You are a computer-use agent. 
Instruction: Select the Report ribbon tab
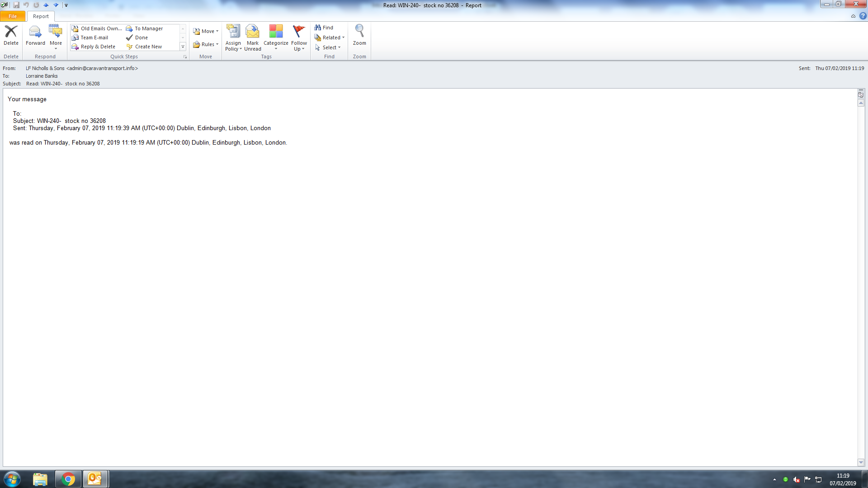click(x=41, y=16)
